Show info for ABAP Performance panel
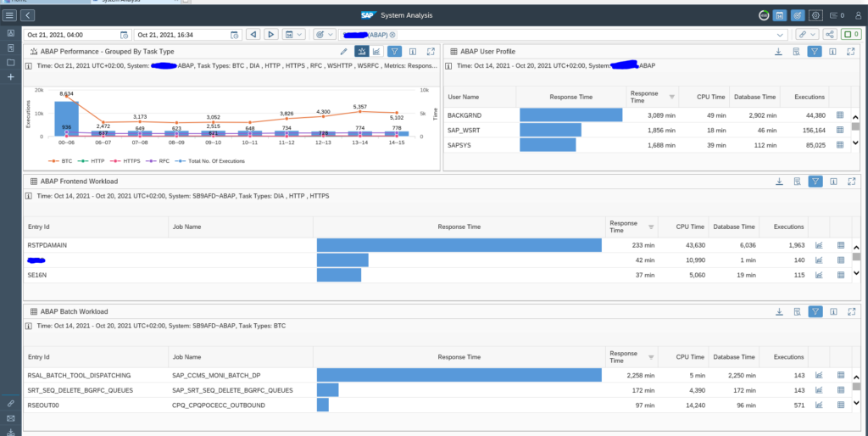Screen dimensions: 868x436 413,52
